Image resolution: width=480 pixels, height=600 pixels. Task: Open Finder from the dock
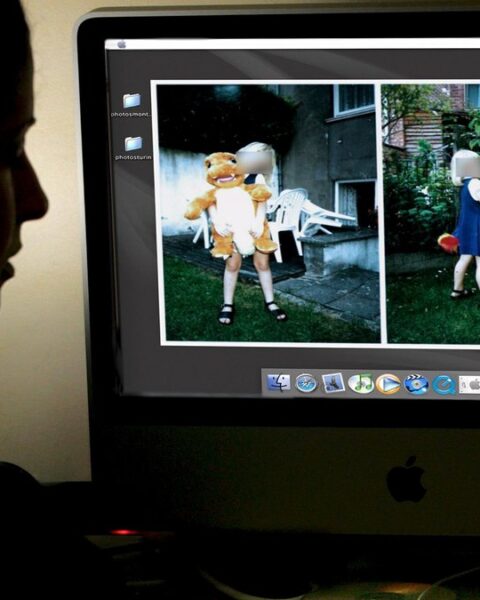pyautogui.click(x=278, y=383)
